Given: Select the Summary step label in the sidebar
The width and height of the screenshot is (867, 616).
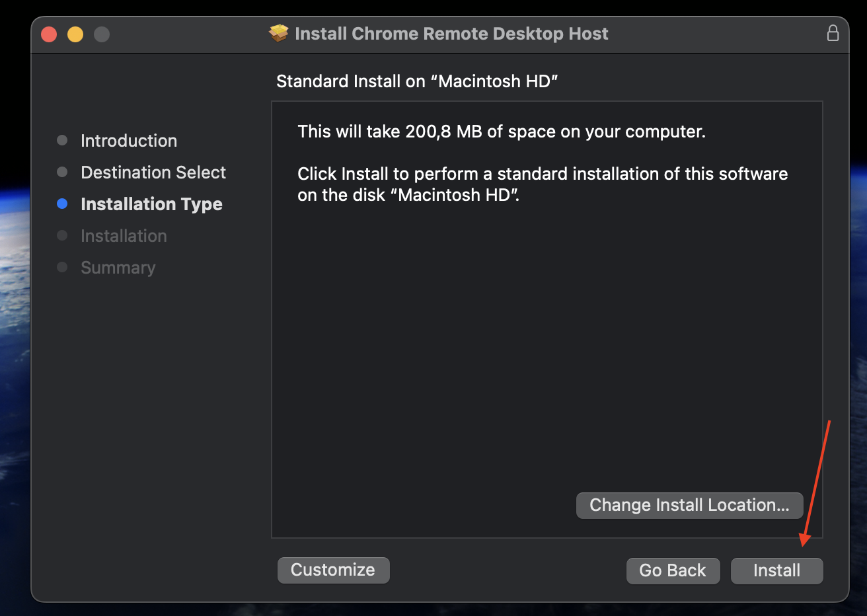Looking at the screenshot, I should tap(118, 268).
